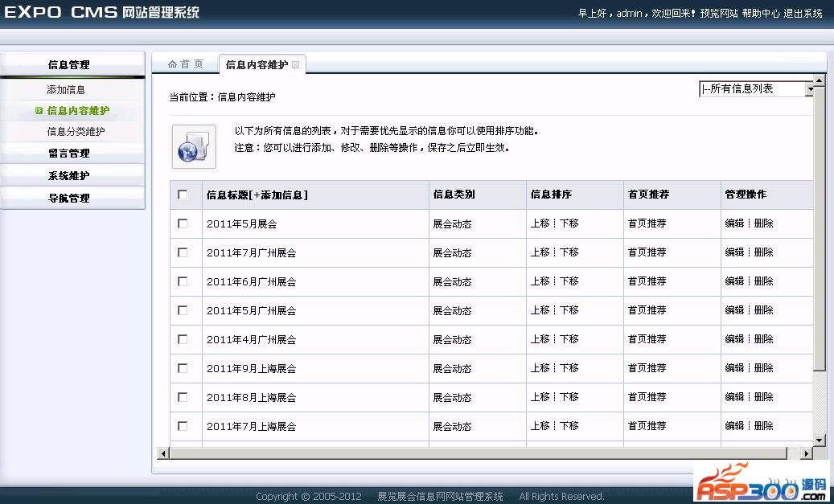Click 上移 for 2011年7月上海展会
Viewport: 834px width, 504px height.
(x=540, y=425)
